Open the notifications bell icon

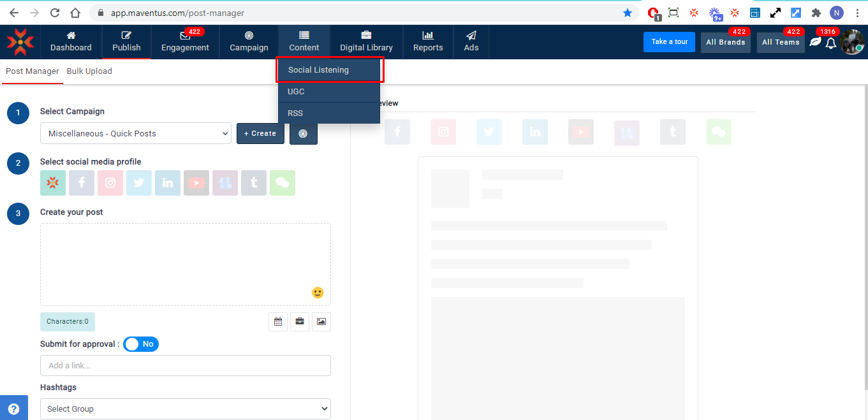(x=830, y=43)
